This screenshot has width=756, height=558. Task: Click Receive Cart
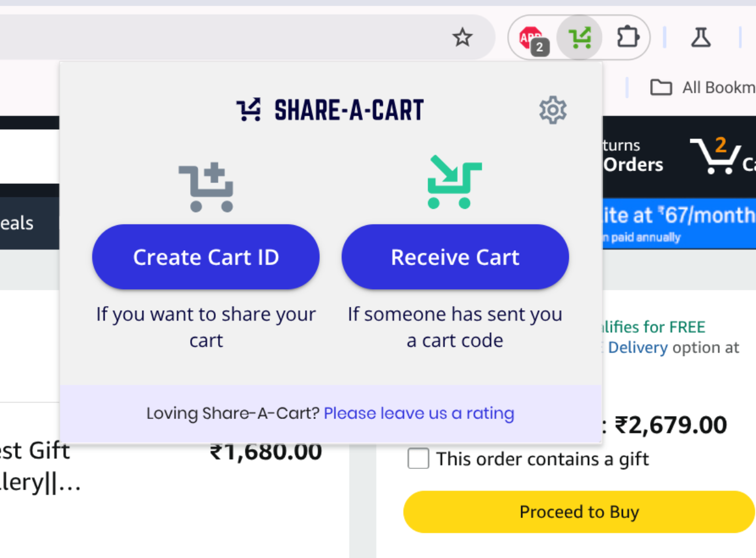pos(455,257)
